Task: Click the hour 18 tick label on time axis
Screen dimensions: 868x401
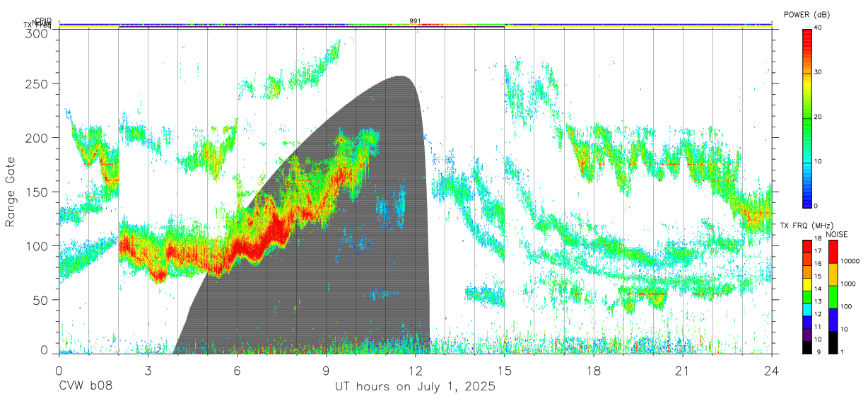Action: (x=594, y=371)
